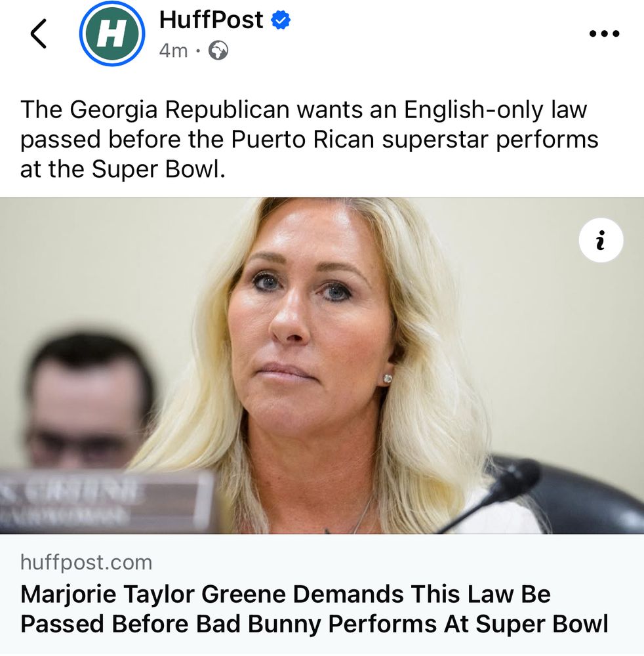Open the Marjorie Taylor Greene headline link
Screen dimensions: 644x656
pos(314,609)
